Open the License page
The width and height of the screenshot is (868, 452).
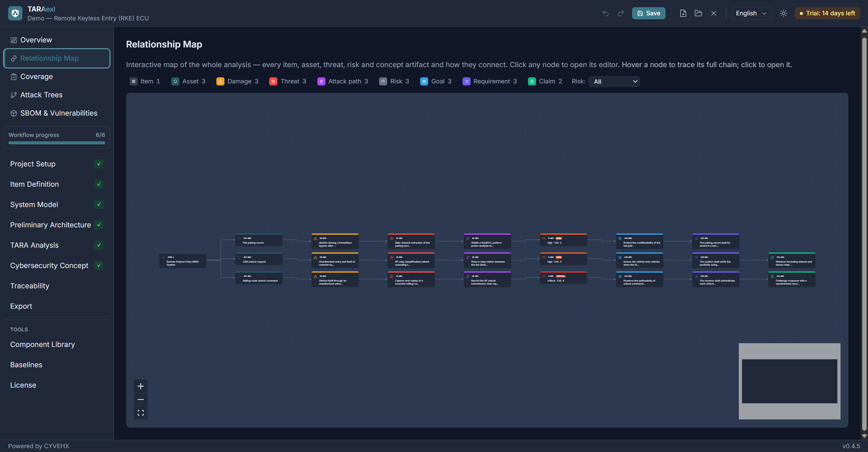(x=57, y=385)
